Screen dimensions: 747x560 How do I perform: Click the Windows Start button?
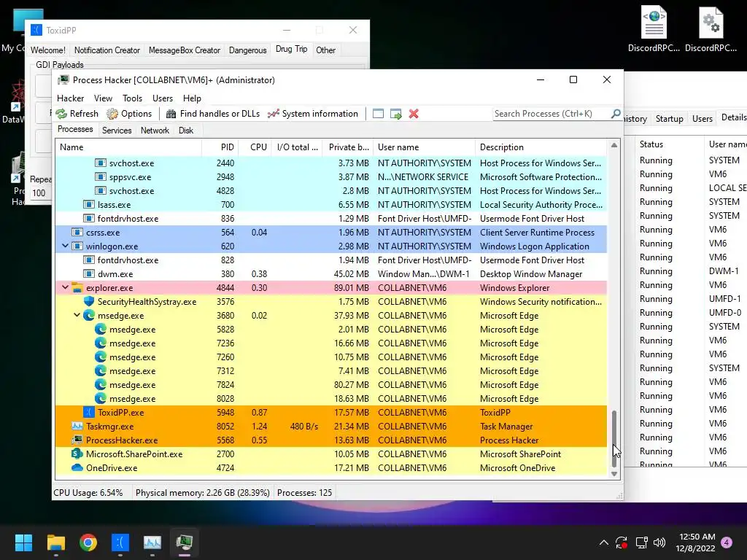pos(23,542)
